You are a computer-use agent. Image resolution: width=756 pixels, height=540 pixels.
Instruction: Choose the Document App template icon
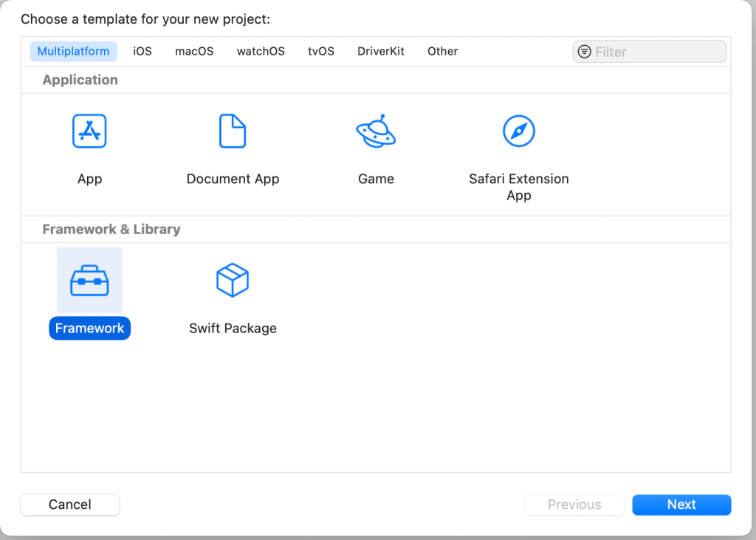click(233, 131)
